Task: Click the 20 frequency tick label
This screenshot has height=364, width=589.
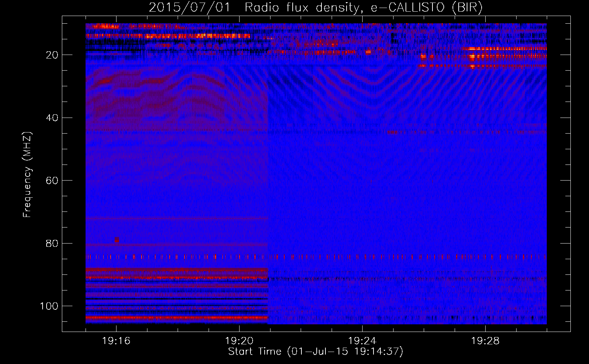Action: (x=52, y=55)
